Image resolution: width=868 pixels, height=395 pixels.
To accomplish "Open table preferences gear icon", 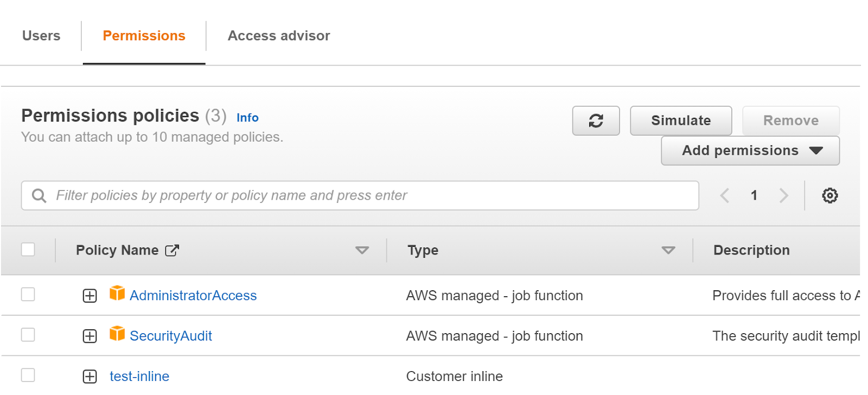I will pyautogui.click(x=829, y=195).
